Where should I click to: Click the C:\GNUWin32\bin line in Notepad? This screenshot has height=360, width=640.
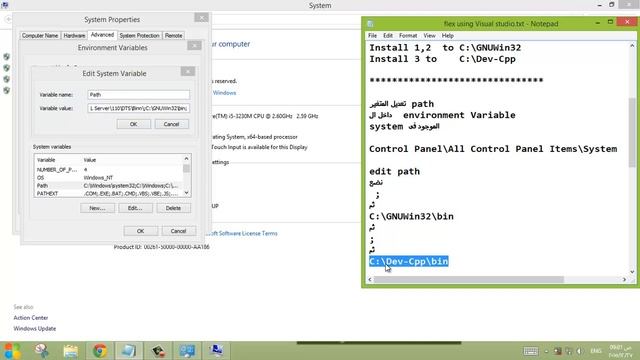click(411, 216)
